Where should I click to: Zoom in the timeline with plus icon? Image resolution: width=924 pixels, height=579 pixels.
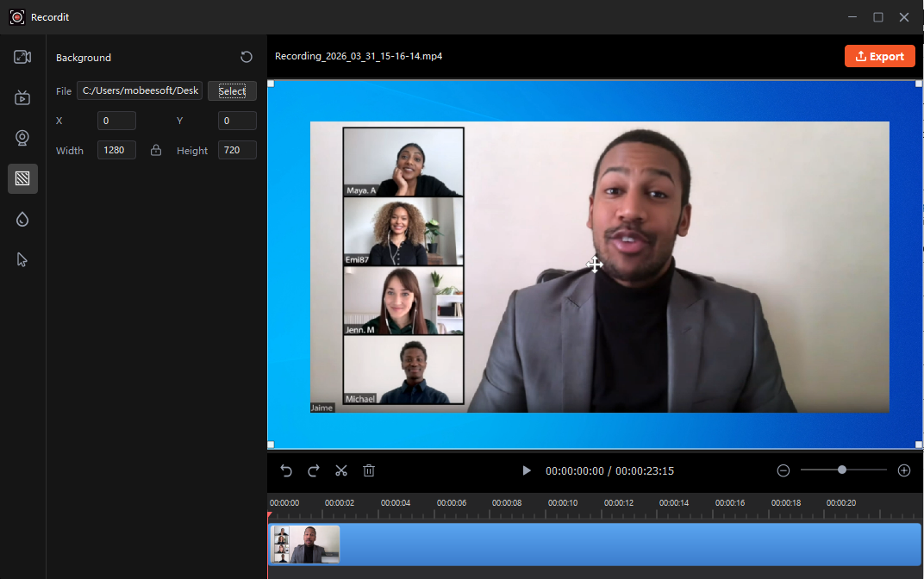tap(904, 470)
